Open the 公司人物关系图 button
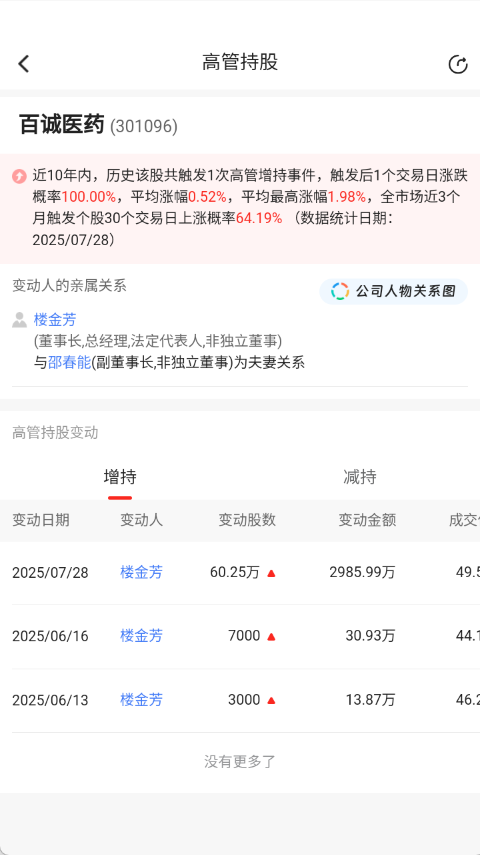Image resolution: width=480 pixels, height=855 pixels. pos(393,291)
